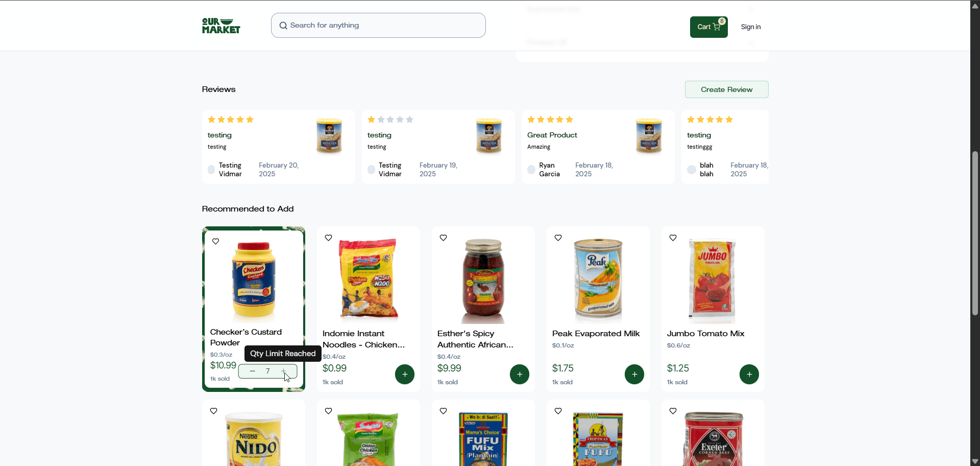Open the Great Product review card

597,147
